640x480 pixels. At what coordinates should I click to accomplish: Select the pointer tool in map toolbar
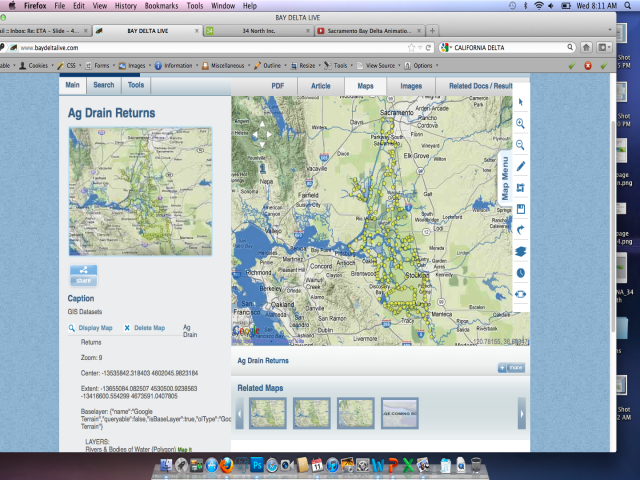coord(520,102)
